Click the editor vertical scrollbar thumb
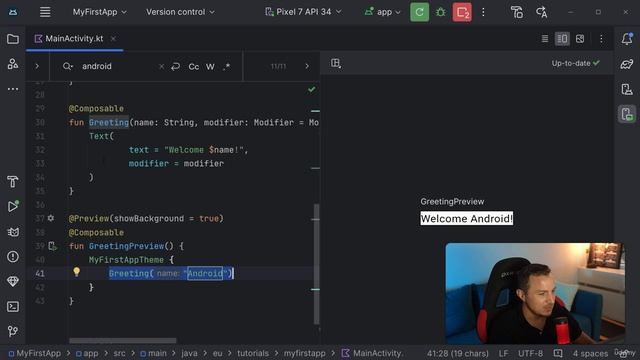The width and height of the screenshot is (640, 360). 316,264
